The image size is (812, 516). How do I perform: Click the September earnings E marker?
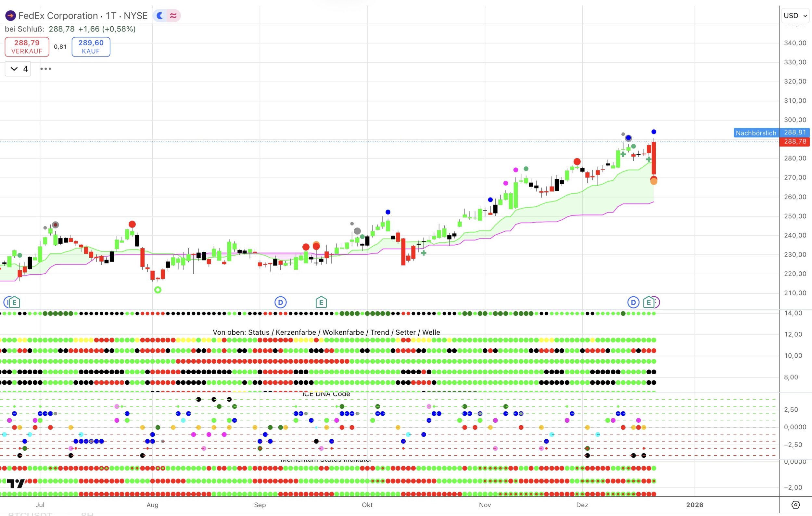[321, 302]
